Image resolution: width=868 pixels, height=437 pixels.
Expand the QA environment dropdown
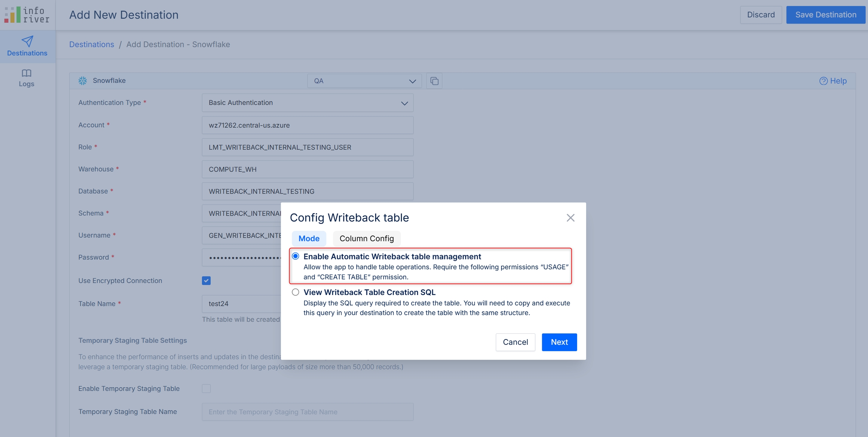[364, 81]
